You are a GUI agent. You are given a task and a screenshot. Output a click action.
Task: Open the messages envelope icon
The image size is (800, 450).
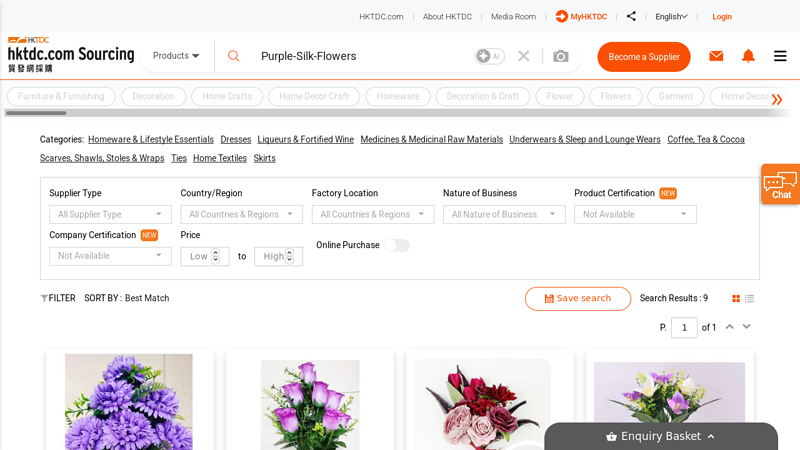click(x=716, y=56)
